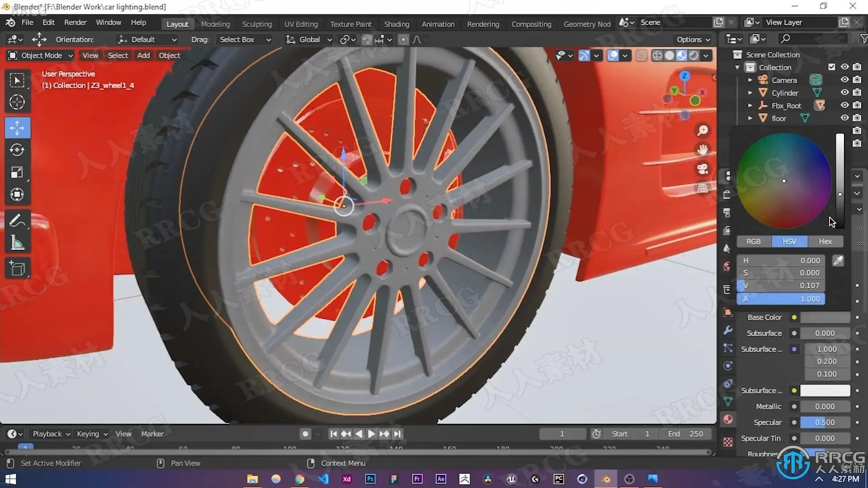Open the Render menu
Image resolution: width=868 pixels, height=488 pixels.
tap(75, 23)
